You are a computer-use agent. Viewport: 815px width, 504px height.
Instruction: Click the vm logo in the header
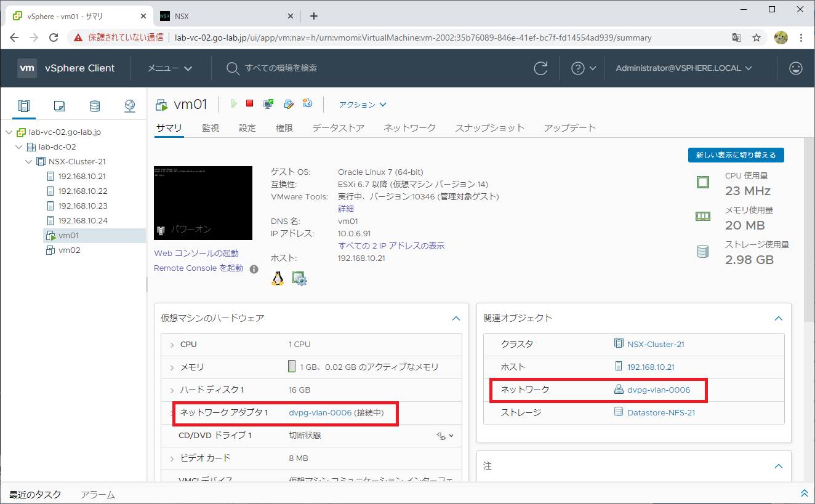(27, 68)
